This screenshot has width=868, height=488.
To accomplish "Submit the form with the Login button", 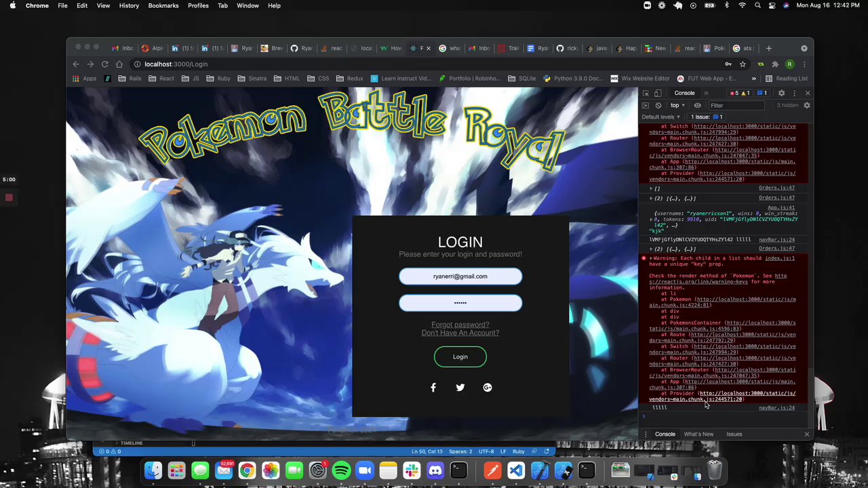I will coord(460,357).
